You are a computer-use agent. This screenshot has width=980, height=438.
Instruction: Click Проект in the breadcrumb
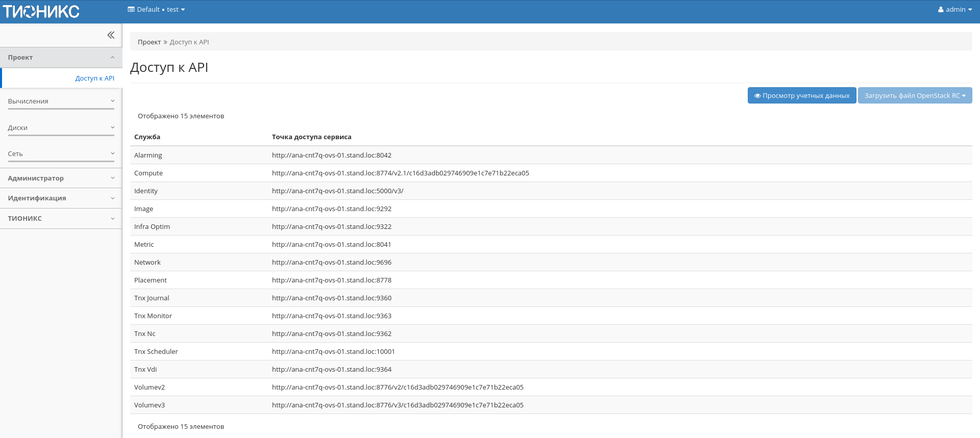pyautogui.click(x=149, y=42)
